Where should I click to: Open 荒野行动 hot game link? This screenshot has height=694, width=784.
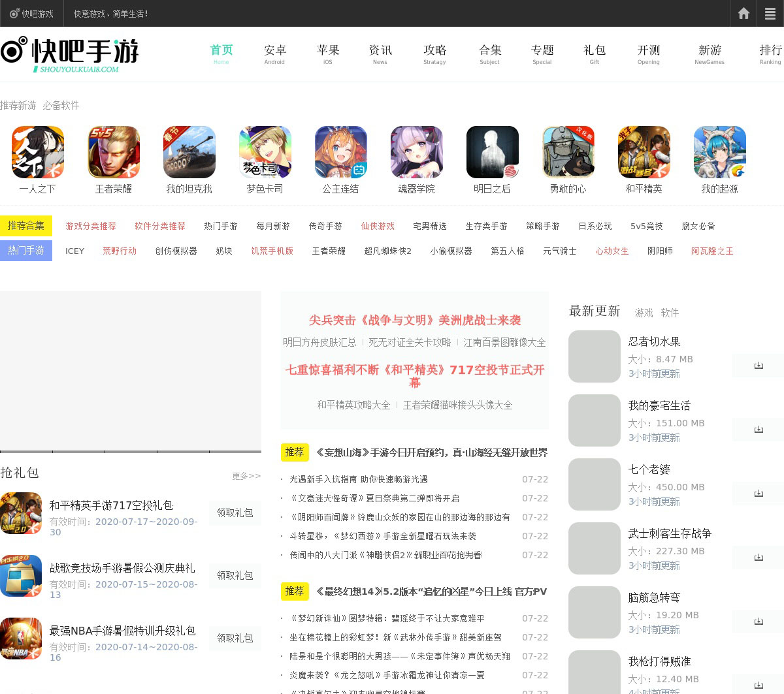[x=120, y=251]
